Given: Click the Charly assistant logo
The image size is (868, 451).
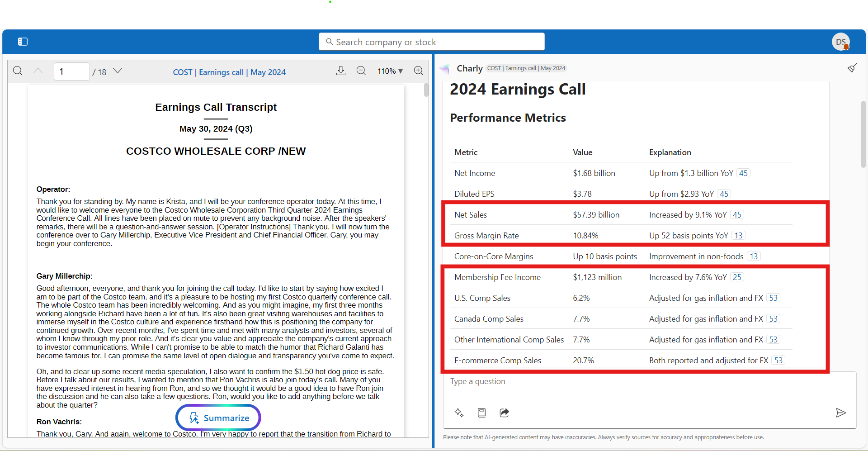Looking at the screenshot, I should (445, 69).
